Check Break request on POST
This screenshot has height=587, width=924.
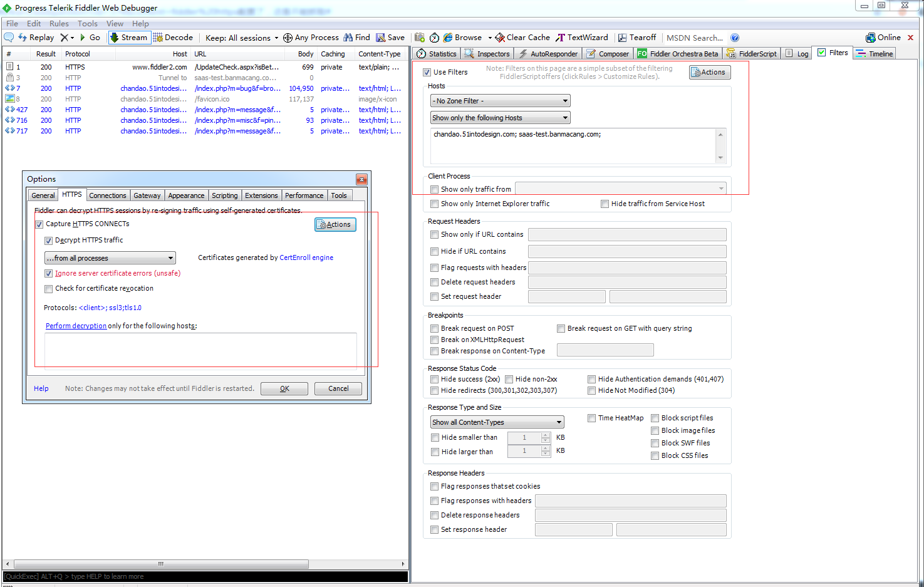(434, 328)
